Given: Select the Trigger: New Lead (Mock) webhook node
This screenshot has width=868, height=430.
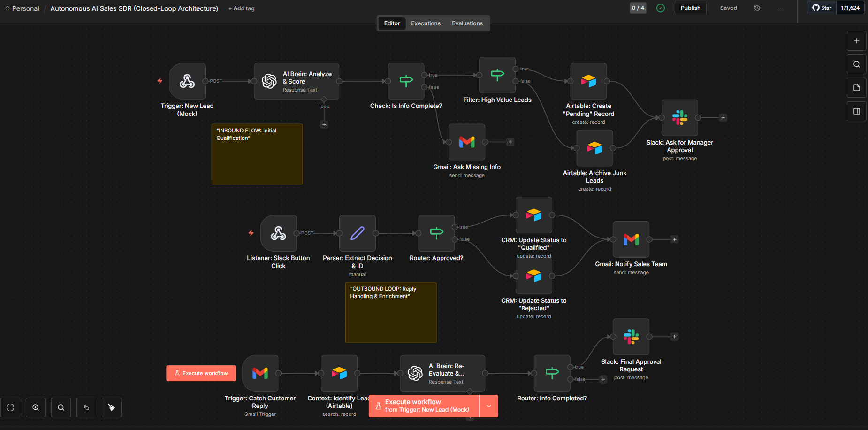Looking at the screenshot, I should point(187,81).
